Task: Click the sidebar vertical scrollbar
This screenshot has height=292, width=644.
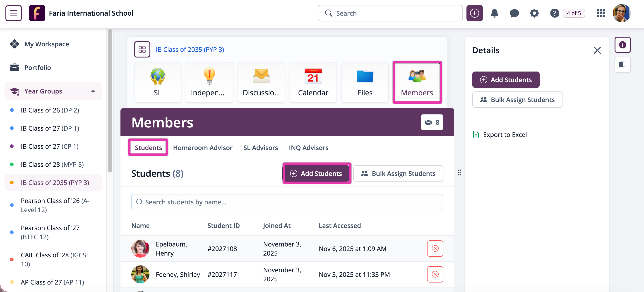Action: point(110,101)
